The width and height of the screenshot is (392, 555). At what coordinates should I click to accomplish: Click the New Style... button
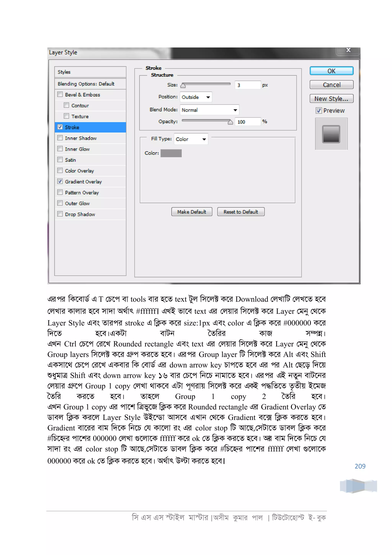pyautogui.click(x=331, y=98)
